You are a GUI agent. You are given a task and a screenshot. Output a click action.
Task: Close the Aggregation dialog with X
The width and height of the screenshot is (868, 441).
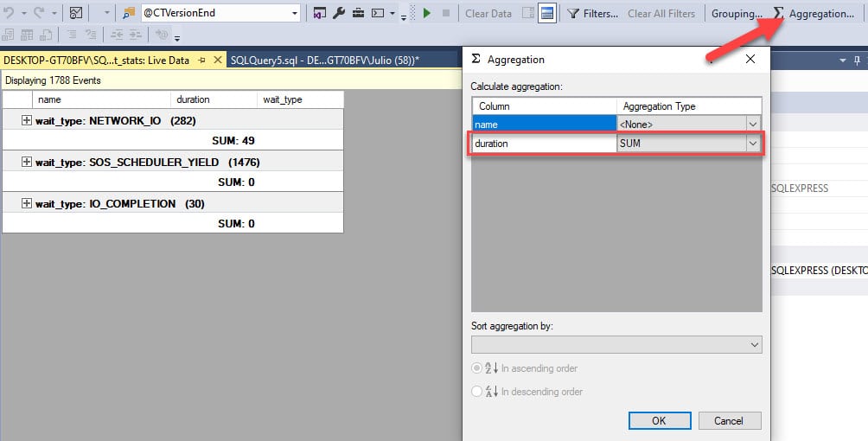pos(750,59)
